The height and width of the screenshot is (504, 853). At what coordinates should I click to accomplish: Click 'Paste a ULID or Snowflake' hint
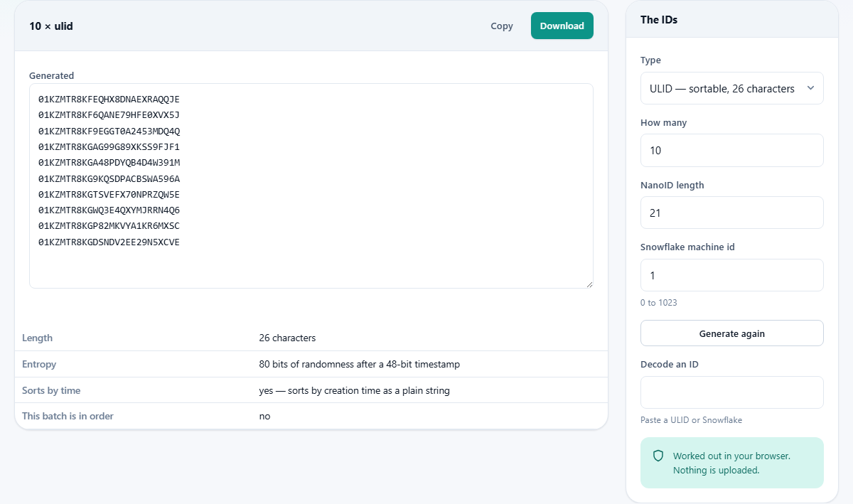[691, 420]
